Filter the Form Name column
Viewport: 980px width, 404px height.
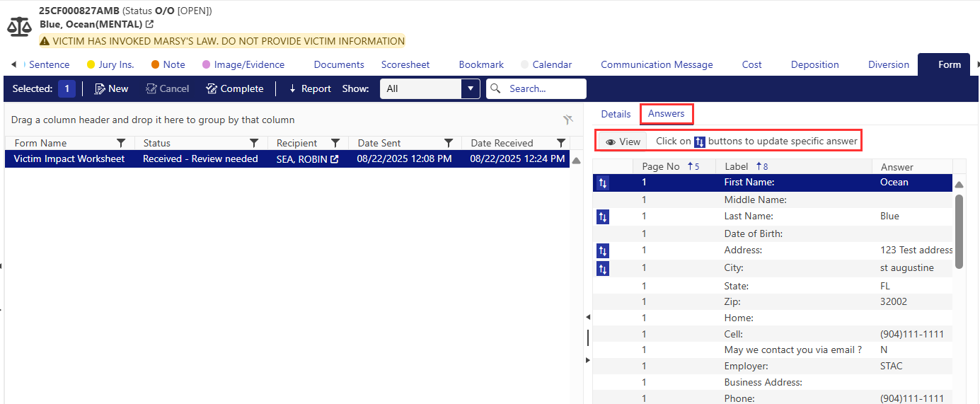121,143
